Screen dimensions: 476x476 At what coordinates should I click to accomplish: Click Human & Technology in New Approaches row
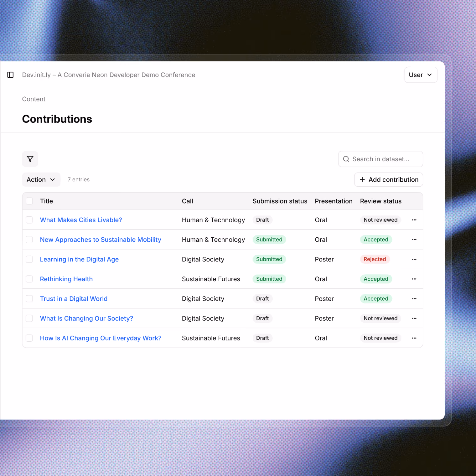213,240
